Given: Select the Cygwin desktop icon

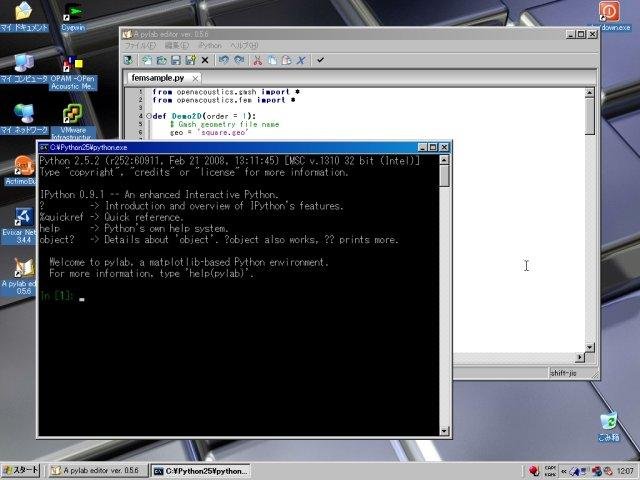Looking at the screenshot, I should pos(73,17).
